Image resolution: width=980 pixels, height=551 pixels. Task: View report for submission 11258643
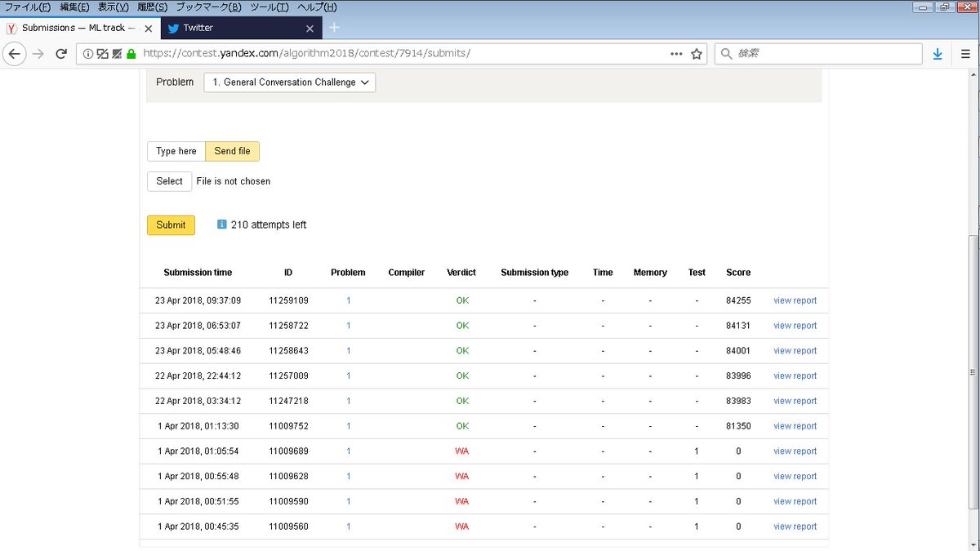click(x=795, y=351)
